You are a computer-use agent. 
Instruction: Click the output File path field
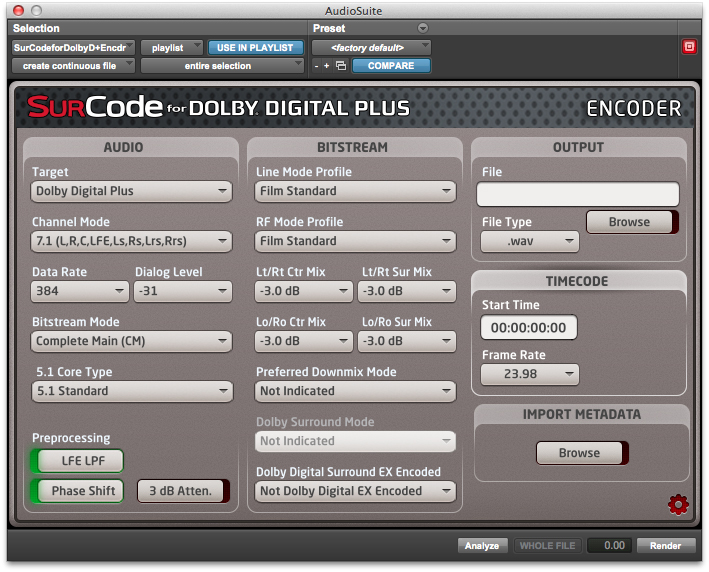click(x=578, y=194)
